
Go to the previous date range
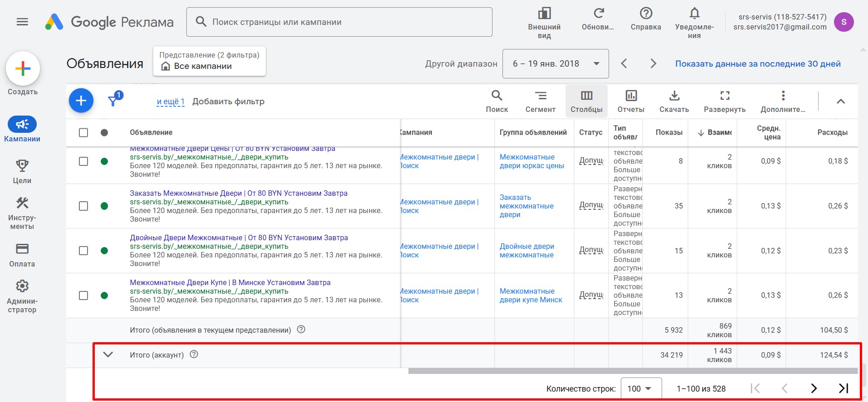624,63
